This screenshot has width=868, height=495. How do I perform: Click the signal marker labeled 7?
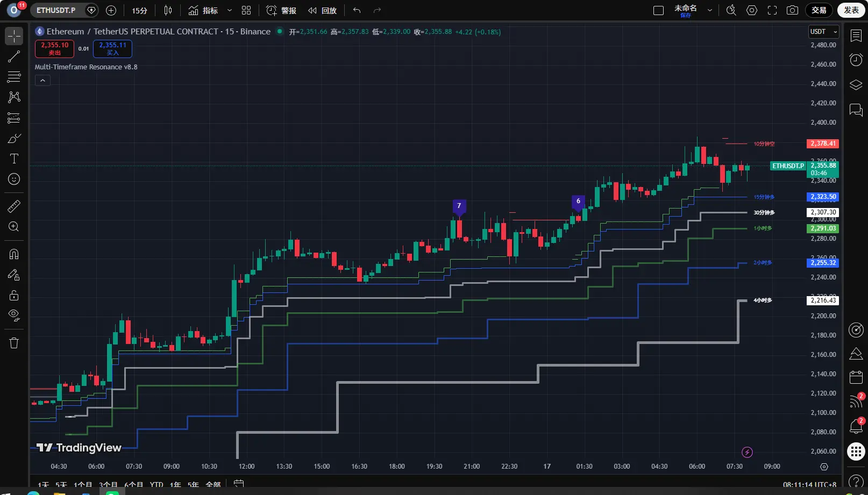[459, 206]
